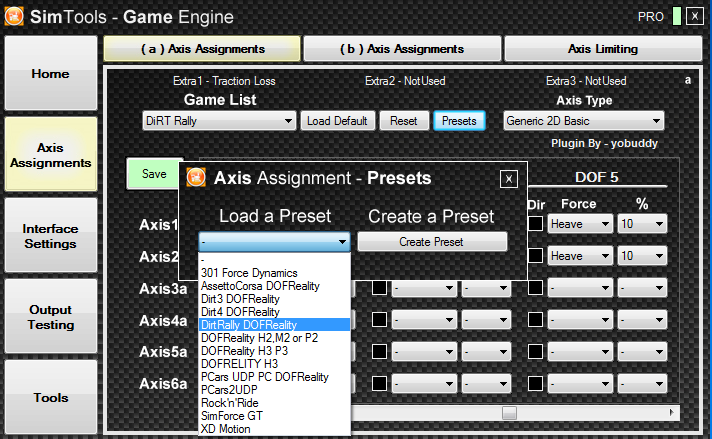This screenshot has height=439, width=712.
Task: Click the Presets dialog logo icon
Action: [x=196, y=177]
